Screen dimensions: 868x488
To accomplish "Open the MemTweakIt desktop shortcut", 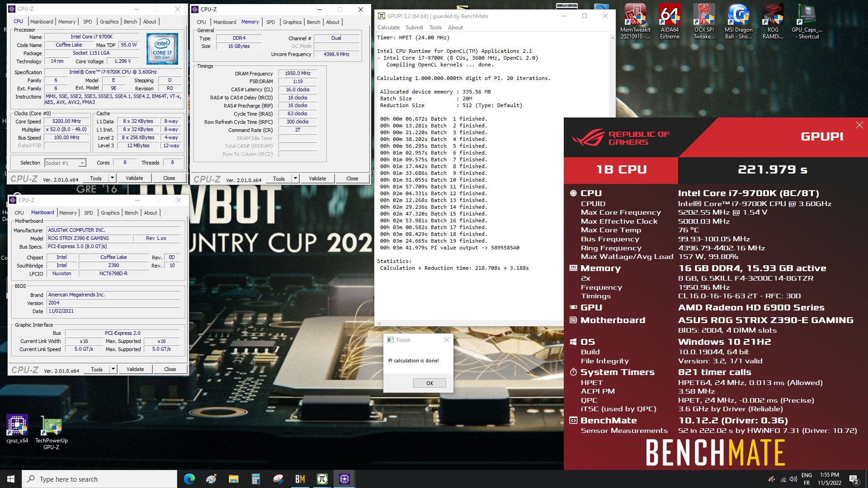I will pyautogui.click(x=635, y=21).
